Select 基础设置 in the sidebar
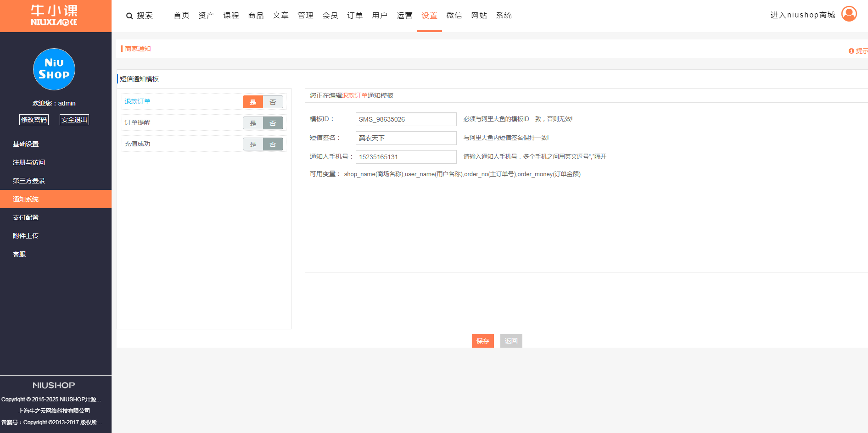Screen dimensions: 868x433 coord(26,144)
